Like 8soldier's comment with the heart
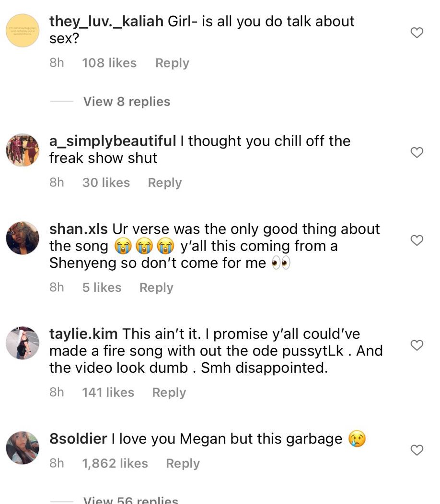 [417, 450]
